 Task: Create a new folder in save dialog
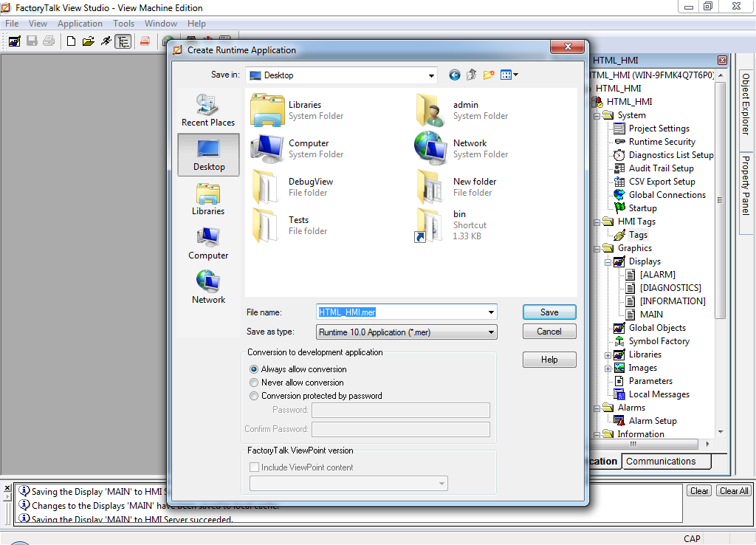click(489, 75)
